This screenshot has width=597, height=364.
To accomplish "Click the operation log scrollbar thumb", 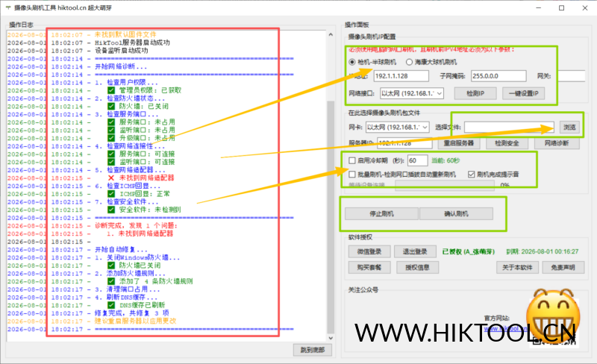I will pos(331,217).
